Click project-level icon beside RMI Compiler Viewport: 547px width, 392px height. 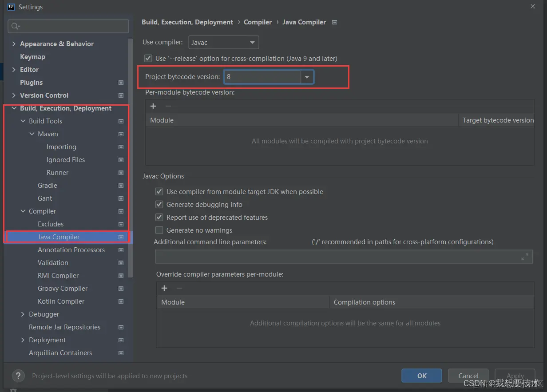121,276
